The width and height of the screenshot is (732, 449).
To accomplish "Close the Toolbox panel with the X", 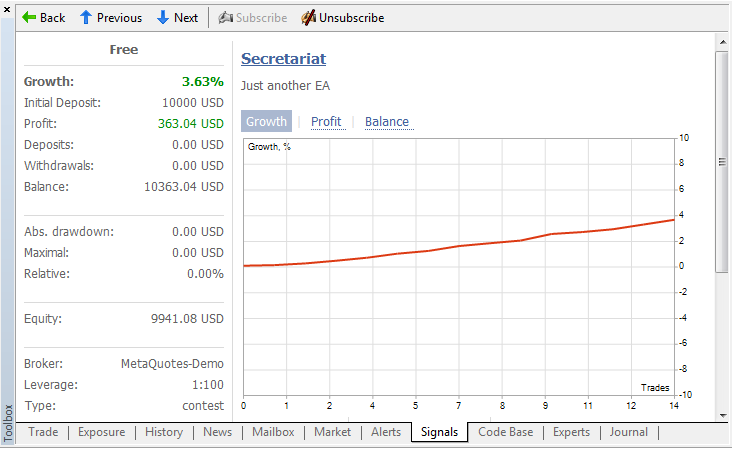I will [7, 9].
